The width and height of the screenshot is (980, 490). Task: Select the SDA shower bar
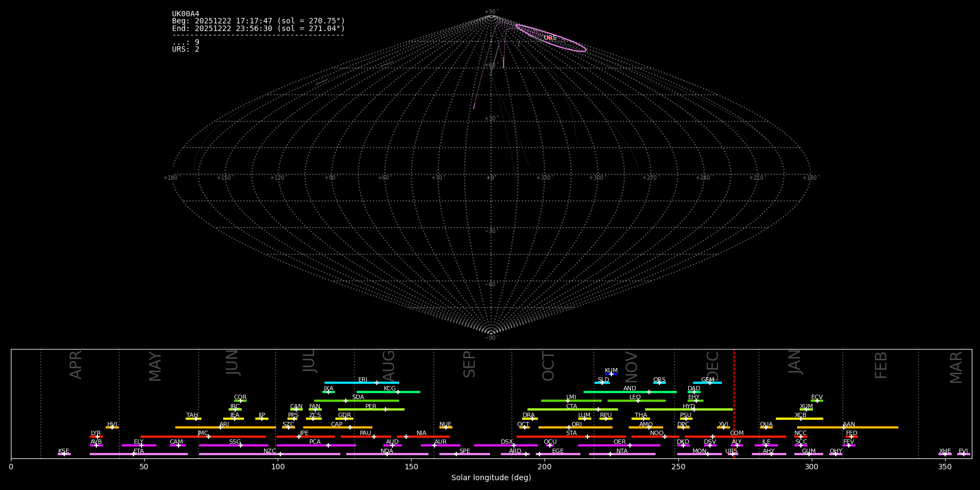pos(357,401)
